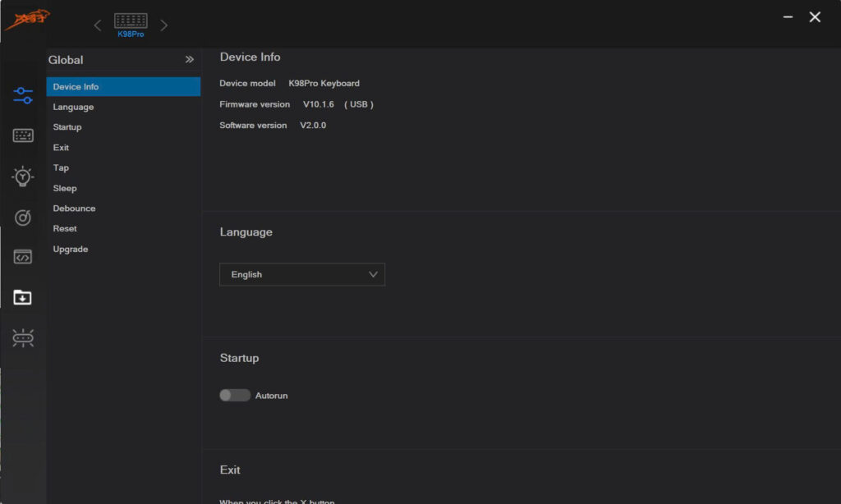Open the circular target sidebar icon
Viewport: 841px width, 504px height.
tap(22, 218)
